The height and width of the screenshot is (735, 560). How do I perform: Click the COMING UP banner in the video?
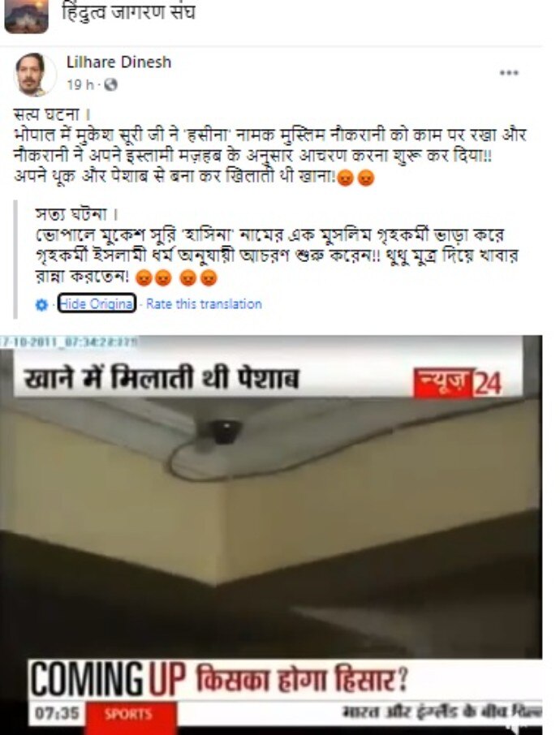(108, 680)
